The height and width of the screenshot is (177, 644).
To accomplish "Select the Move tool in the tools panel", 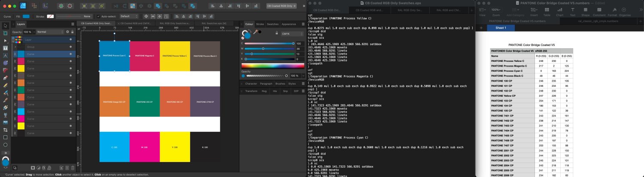I will [5, 26].
